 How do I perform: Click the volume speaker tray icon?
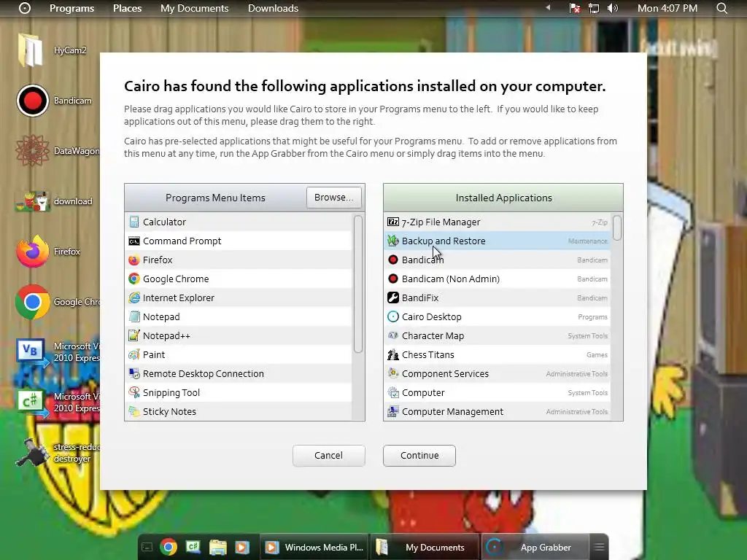[613, 8]
